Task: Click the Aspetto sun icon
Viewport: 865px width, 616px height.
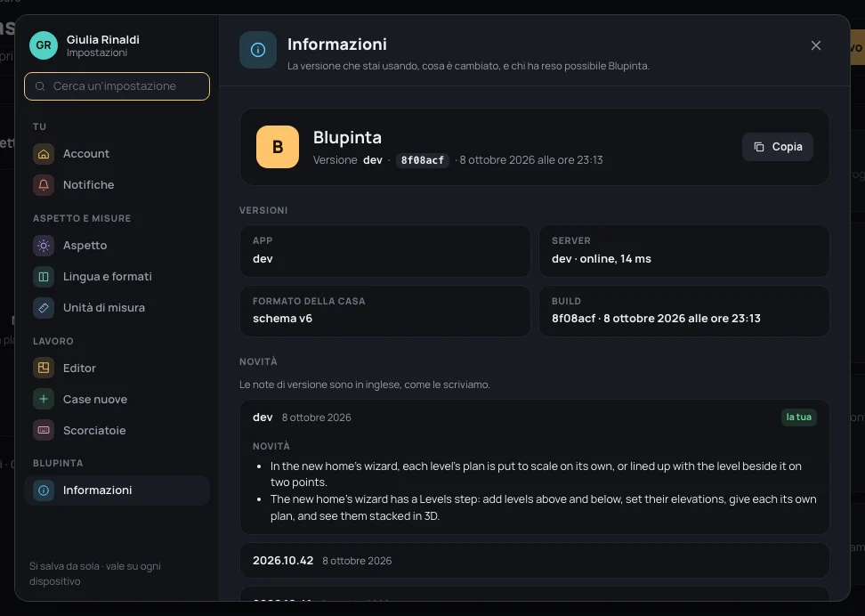Action: point(44,246)
